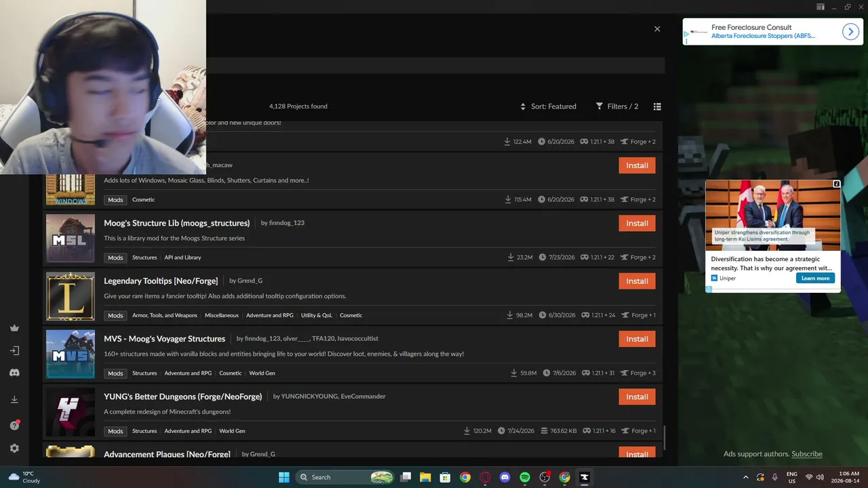Open the Moog's Structure Lib title
The height and width of the screenshot is (488, 868).
177,223
